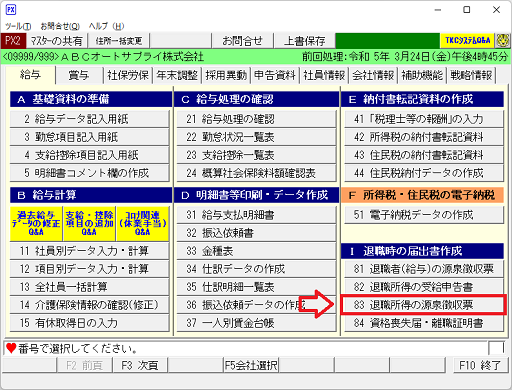The width and height of the screenshot is (512, 390).
Task: Select 32 振込依頼書
Action: (256, 233)
